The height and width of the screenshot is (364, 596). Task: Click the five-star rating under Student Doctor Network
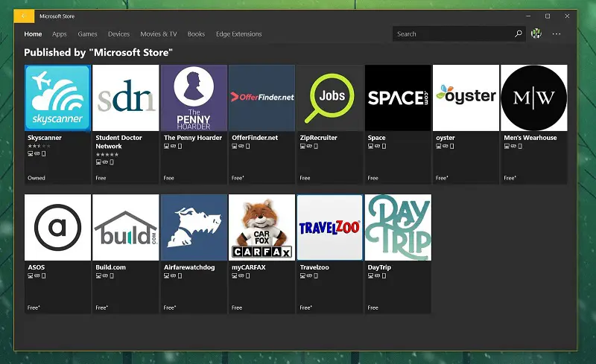pyautogui.click(x=107, y=154)
